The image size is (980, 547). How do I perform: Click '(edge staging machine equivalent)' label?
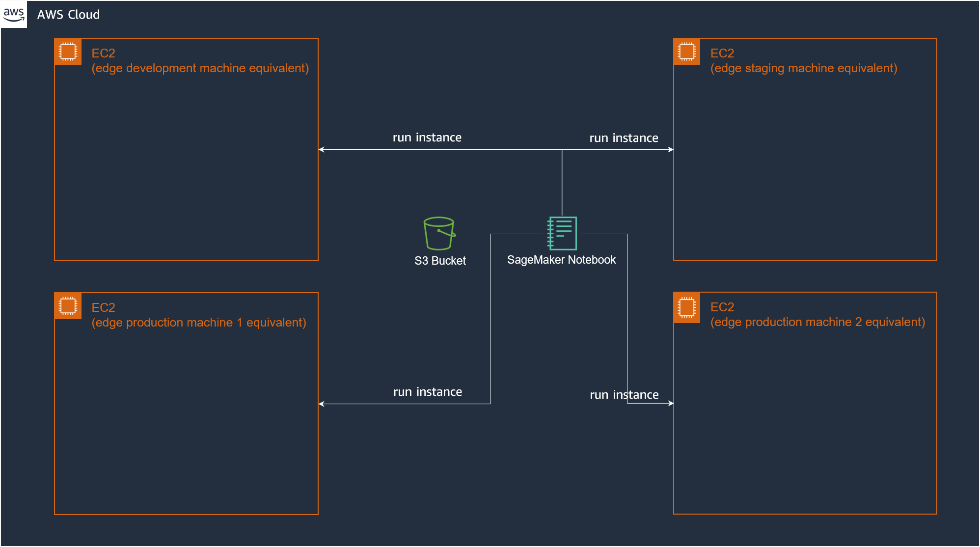pyautogui.click(x=804, y=68)
